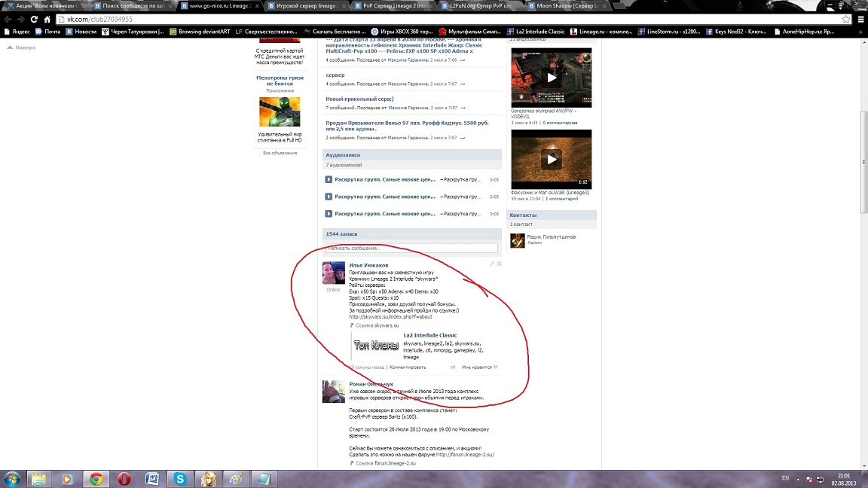Delete Илья Унжаков's post with X icon
Viewport: 868px width, 488px height.
[x=500, y=264]
